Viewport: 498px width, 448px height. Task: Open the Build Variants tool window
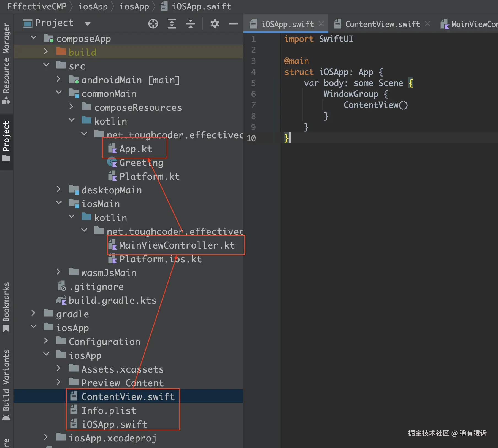coord(6,384)
